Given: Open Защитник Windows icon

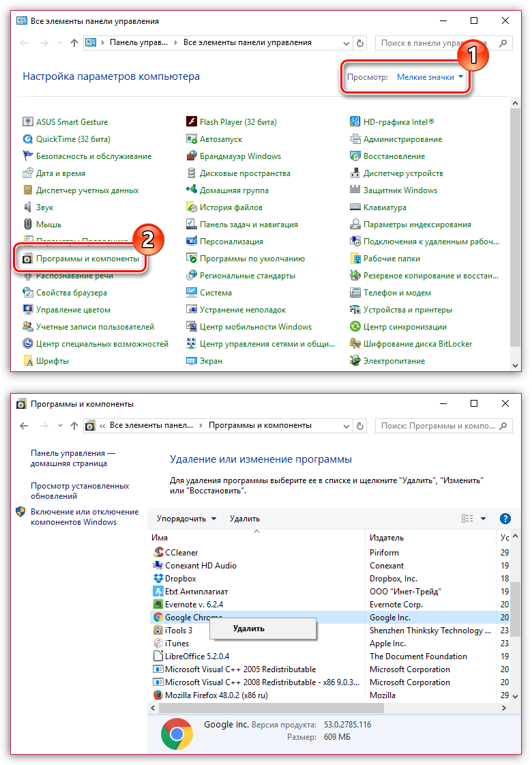Looking at the screenshot, I should pyautogui.click(x=355, y=190).
